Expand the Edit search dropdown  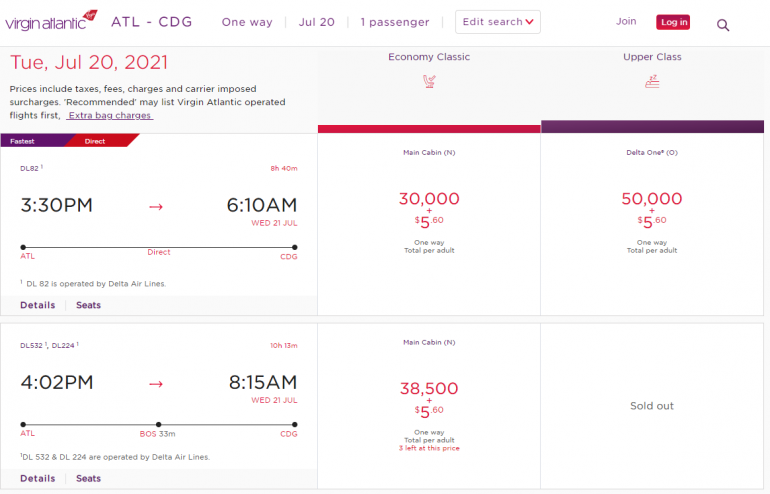pos(497,22)
